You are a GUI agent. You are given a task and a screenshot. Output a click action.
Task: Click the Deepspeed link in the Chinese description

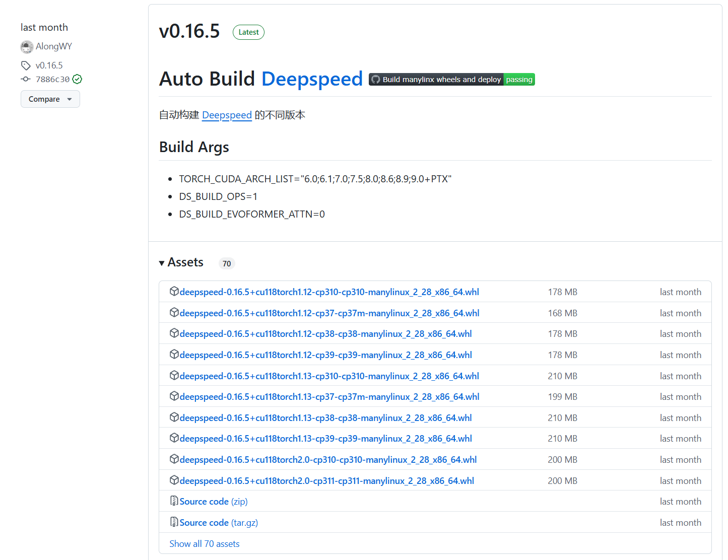tap(227, 115)
